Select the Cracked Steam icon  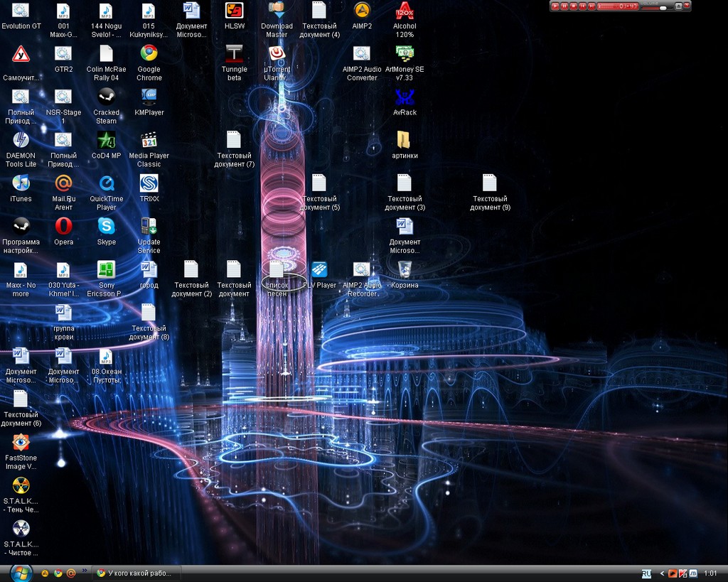pos(106,97)
